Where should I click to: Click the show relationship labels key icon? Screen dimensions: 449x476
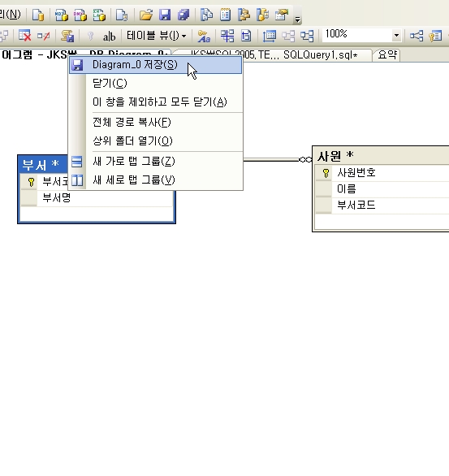[204, 36]
